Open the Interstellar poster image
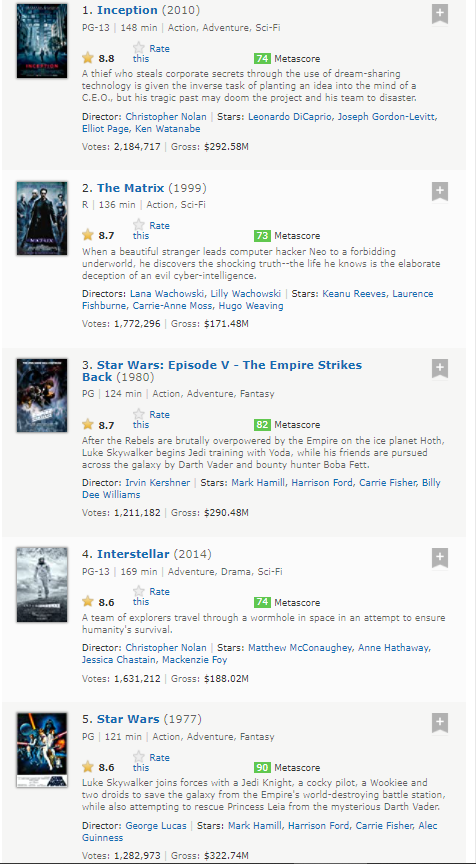Screen dimensions: 476x864 [x=42, y=585]
